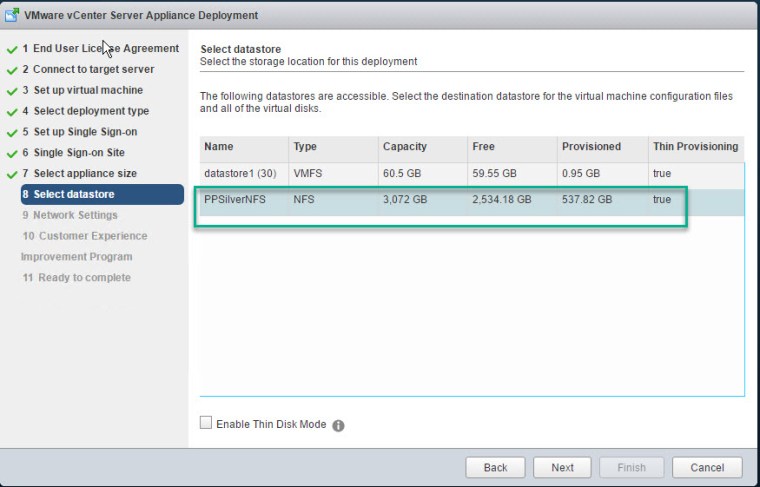Sort by the Type column header
The image size is (760, 487).
(333, 149)
